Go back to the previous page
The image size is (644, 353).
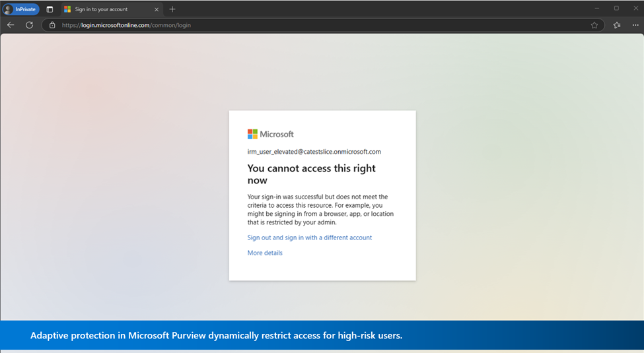11,25
